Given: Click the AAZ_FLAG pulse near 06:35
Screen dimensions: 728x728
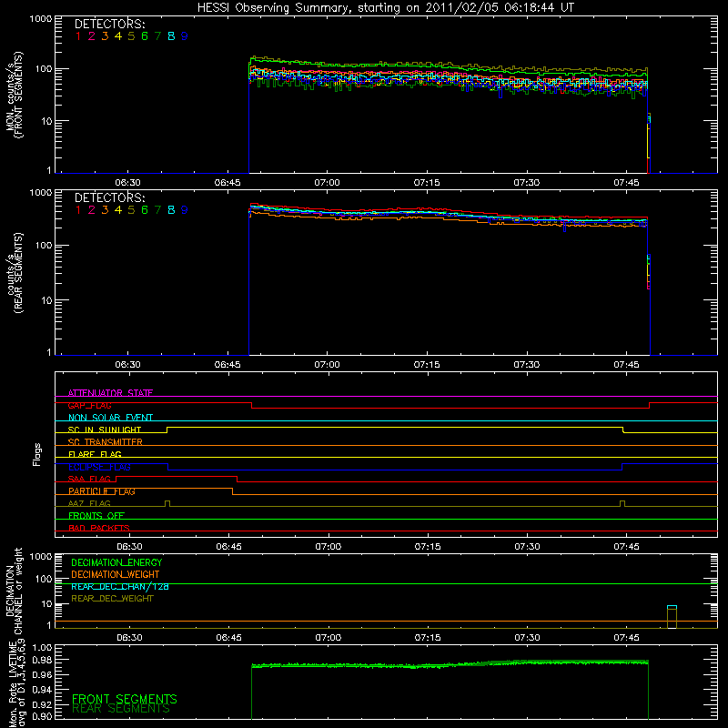Looking at the screenshot, I should pos(167,503).
